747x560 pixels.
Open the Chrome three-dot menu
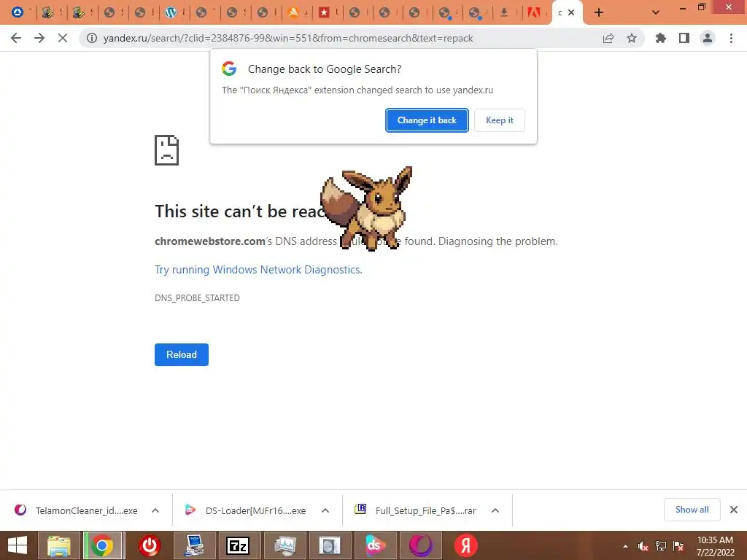[731, 38]
